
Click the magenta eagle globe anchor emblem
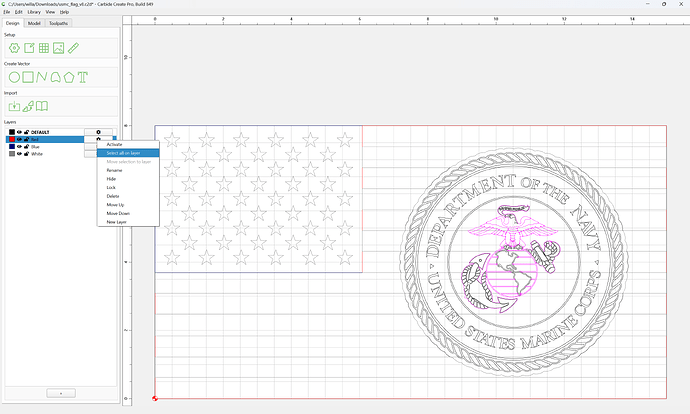pos(511,259)
